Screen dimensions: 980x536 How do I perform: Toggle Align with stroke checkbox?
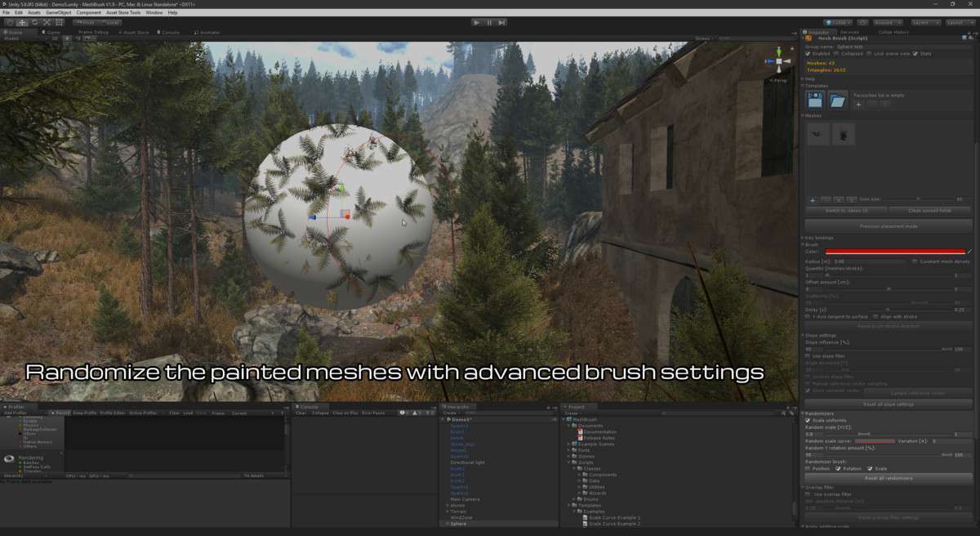click(875, 316)
